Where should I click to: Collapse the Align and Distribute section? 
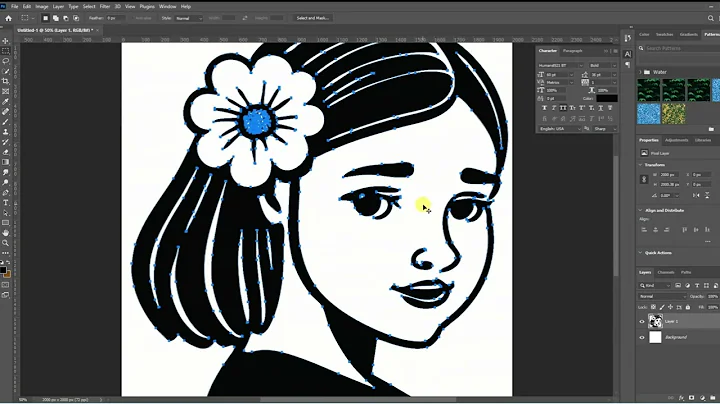tap(641, 210)
